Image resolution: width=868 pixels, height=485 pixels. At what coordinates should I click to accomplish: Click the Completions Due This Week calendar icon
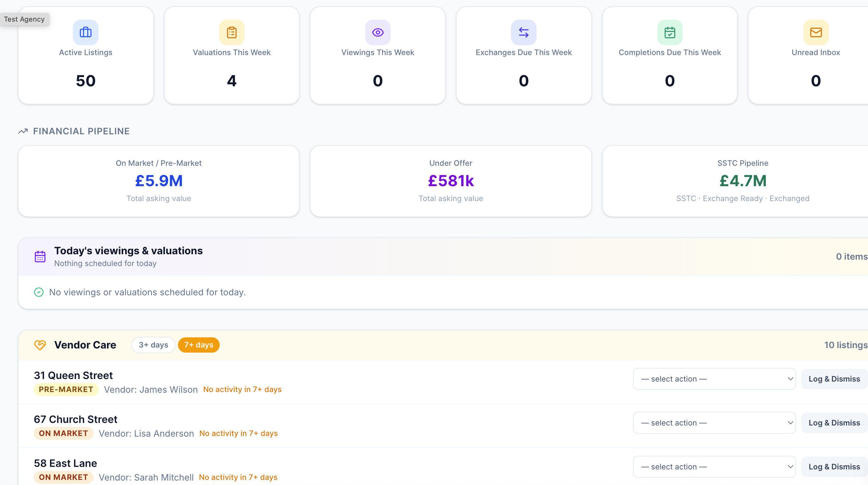[x=670, y=32]
